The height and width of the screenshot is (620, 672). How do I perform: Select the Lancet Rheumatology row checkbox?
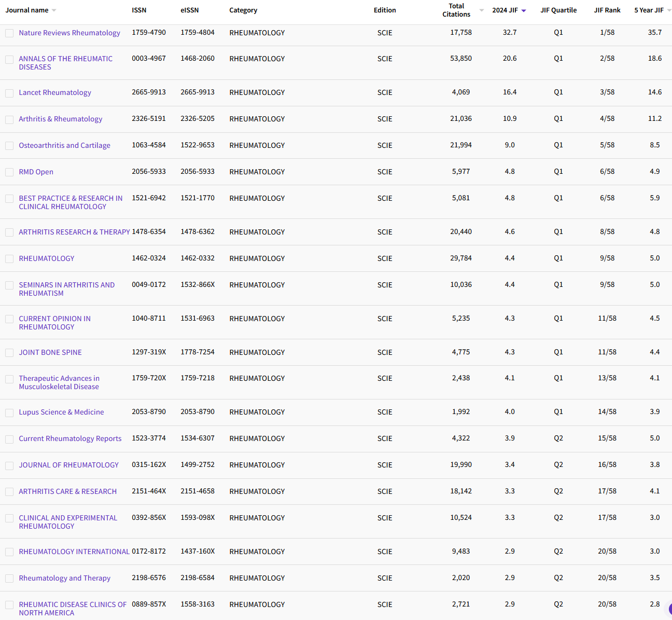tap(9, 93)
